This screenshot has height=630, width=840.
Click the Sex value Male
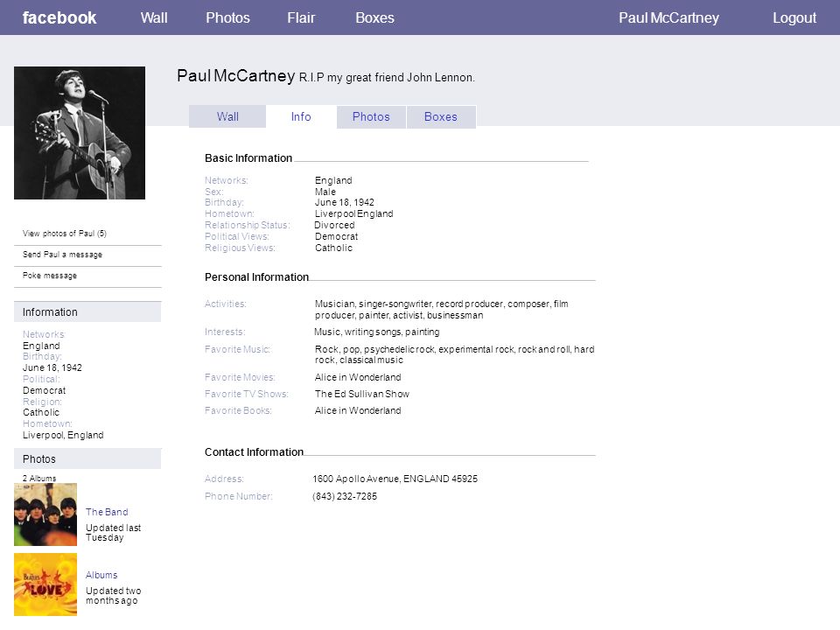click(325, 192)
